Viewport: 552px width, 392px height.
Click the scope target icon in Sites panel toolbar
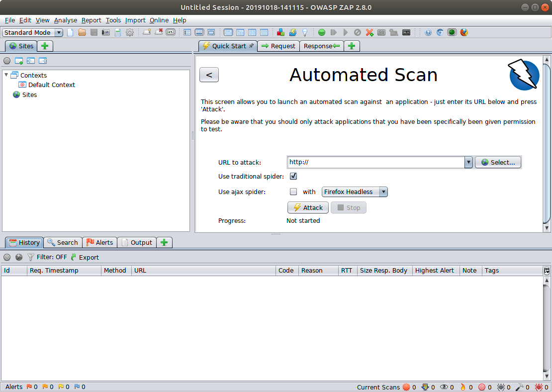(x=7, y=61)
